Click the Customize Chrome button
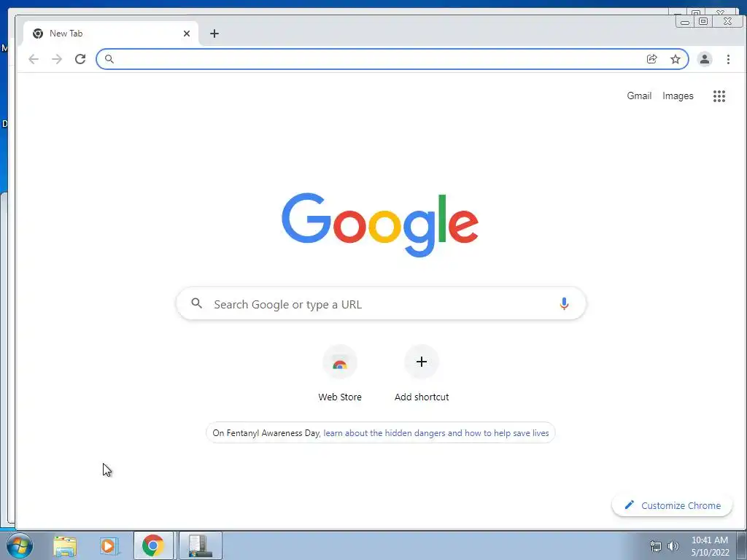The width and height of the screenshot is (747, 560). (x=672, y=505)
